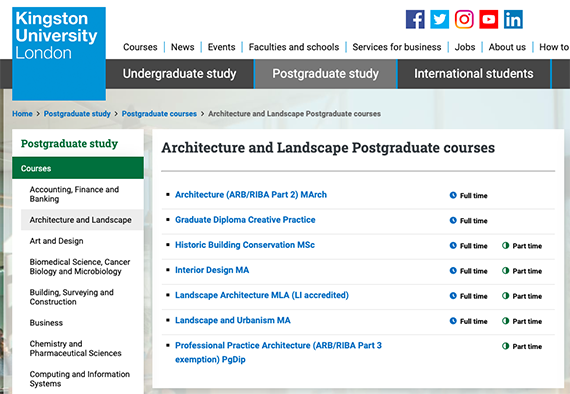Viewport: 570px width, 394px height.
Task: Click Full time icon for Landscape and Urbanism
Action: (x=453, y=321)
